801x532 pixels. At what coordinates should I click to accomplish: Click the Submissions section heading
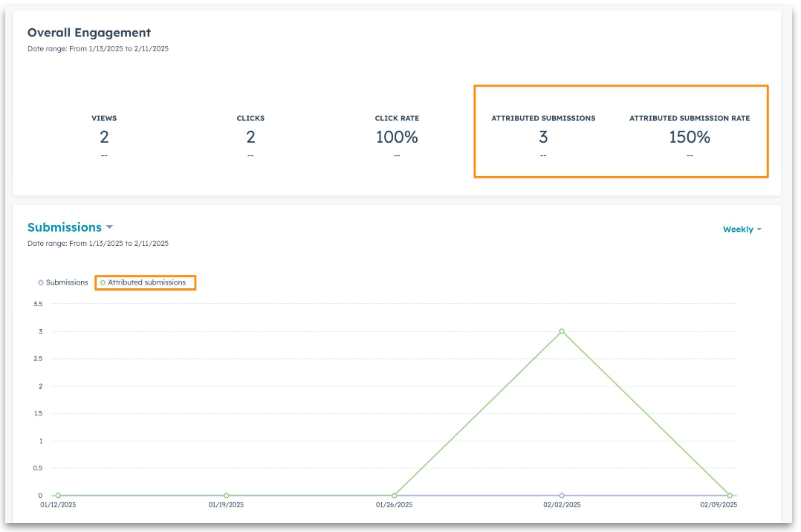(x=65, y=227)
